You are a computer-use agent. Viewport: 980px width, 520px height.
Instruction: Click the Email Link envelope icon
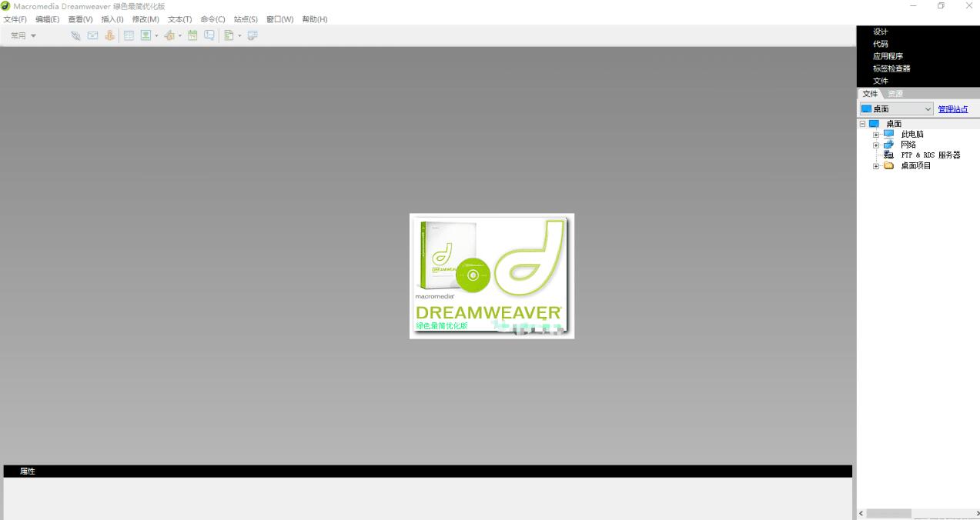tap(92, 35)
